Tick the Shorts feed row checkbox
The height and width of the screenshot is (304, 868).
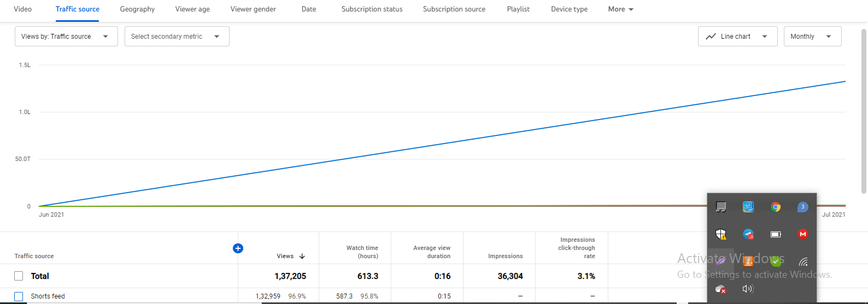(x=19, y=296)
